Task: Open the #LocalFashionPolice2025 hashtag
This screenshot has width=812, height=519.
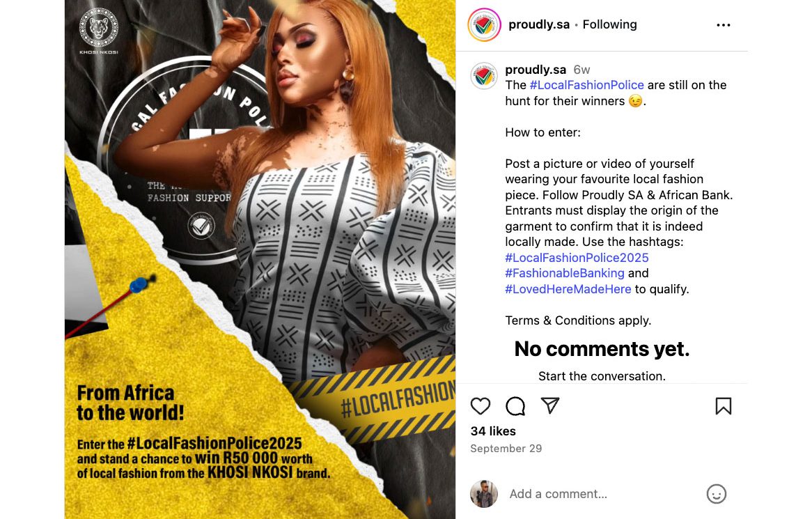Action: 577,258
